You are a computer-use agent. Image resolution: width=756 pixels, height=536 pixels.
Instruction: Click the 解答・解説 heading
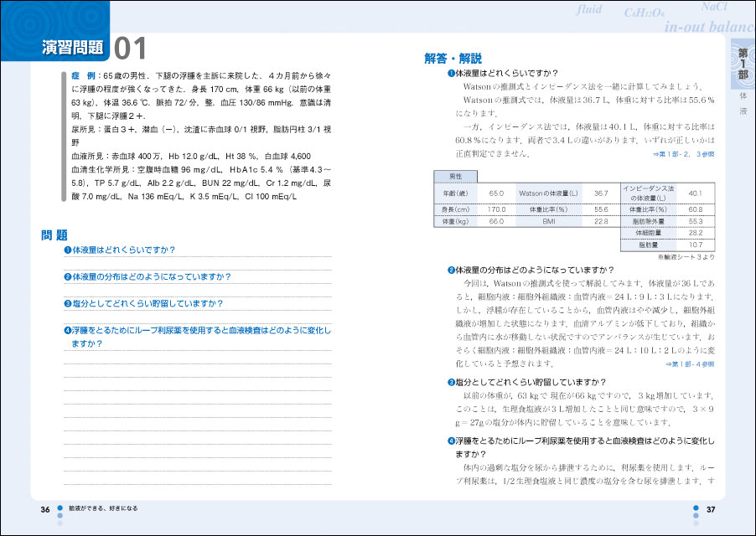[x=453, y=59]
